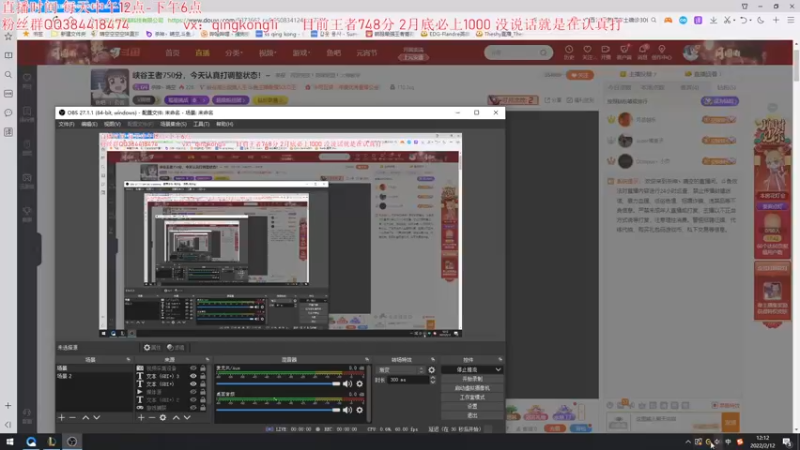Move the OBS scene down
The image size is (800, 450).
[x=96, y=417]
